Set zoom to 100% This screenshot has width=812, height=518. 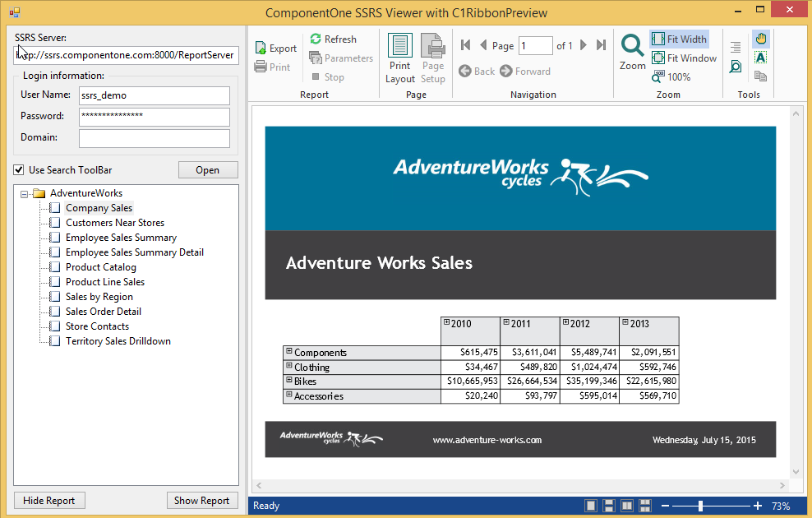[x=671, y=76]
